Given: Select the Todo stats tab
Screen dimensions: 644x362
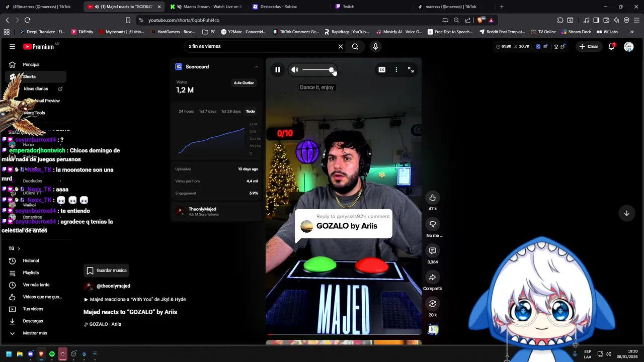Looking at the screenshot, I should (250, 111).
